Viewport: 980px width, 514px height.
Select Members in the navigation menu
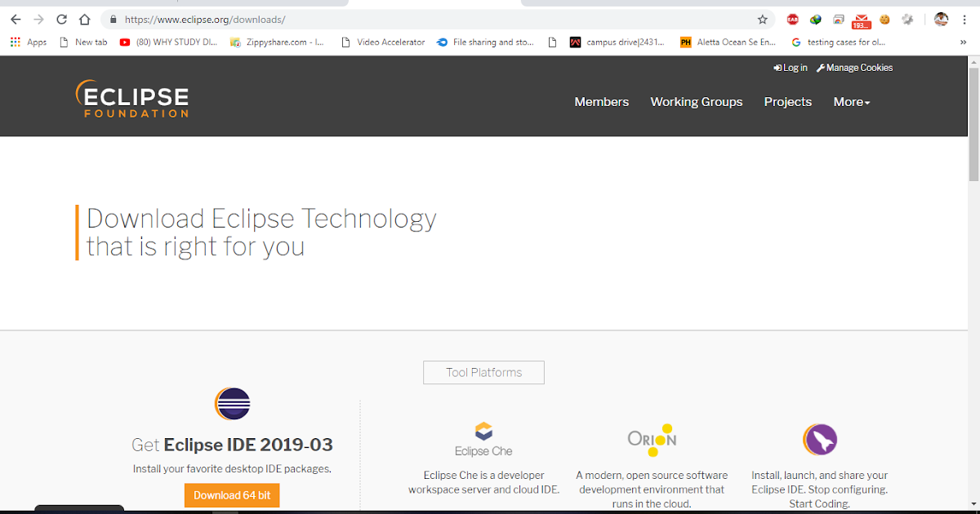click(x=601, y=101)
